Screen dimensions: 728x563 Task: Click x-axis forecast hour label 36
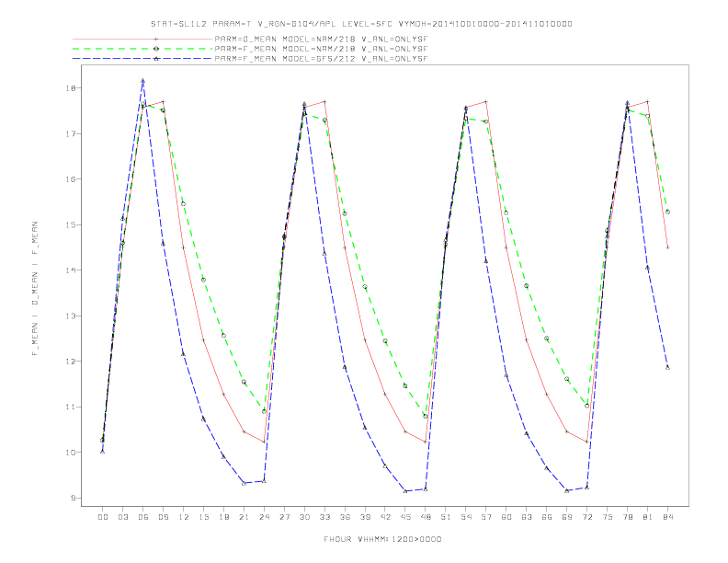pyautogui.click(x=345, y=517)
